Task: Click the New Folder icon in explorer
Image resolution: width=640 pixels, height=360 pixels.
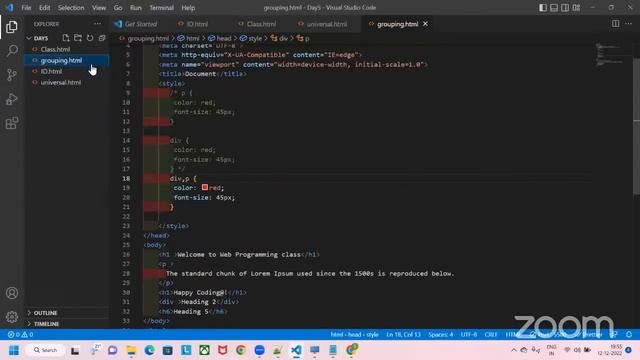Action: [78, 38]
